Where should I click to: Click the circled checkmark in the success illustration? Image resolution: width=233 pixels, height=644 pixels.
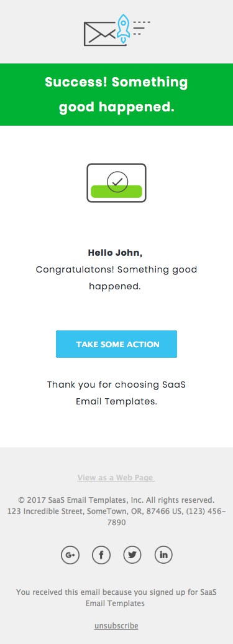pos(117,182)
